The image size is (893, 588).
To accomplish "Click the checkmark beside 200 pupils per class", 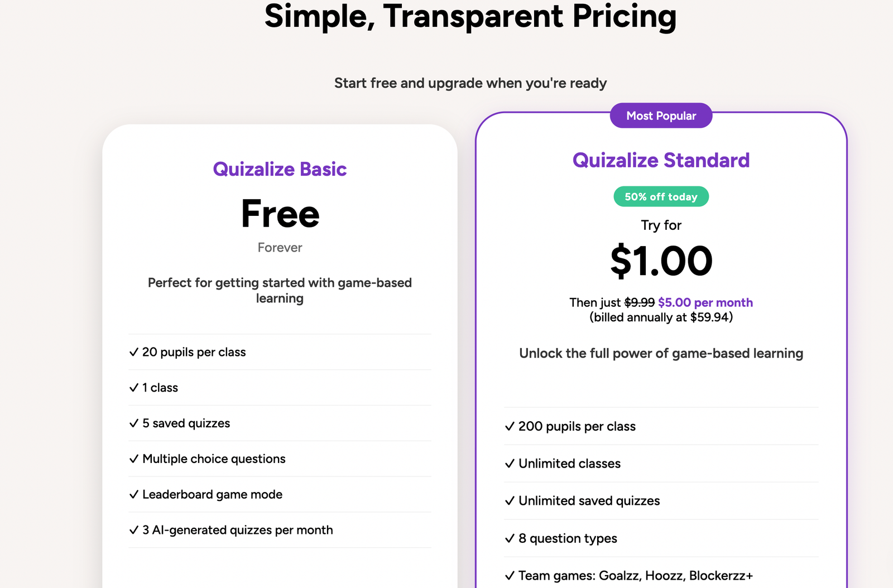I will pos(510,427).
